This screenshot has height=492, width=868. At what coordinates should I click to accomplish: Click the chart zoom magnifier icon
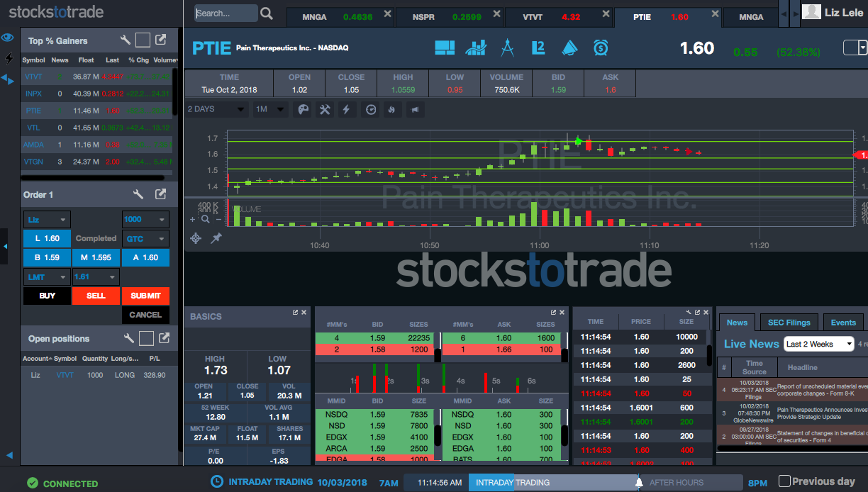click(x=206, y=219)
